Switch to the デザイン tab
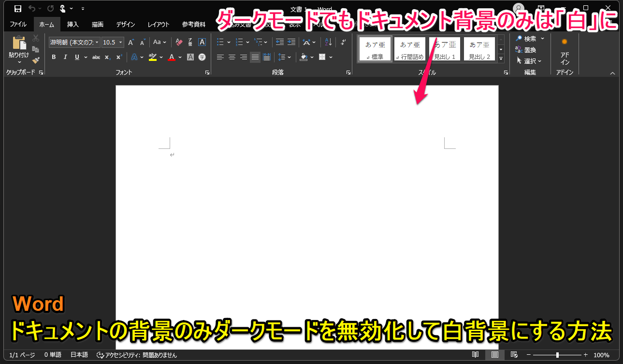The width and height of the screenshot is (623, 364). point(126,24)
